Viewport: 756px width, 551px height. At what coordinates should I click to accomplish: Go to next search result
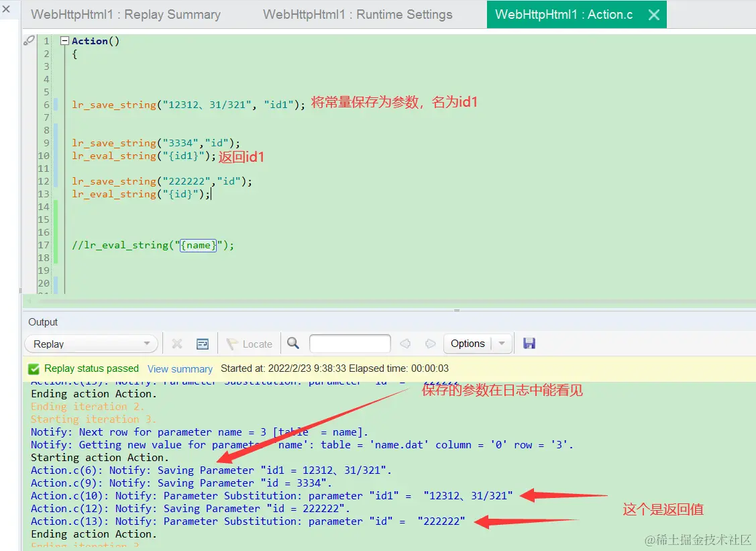pyautogui.click(x=430, y=344)
